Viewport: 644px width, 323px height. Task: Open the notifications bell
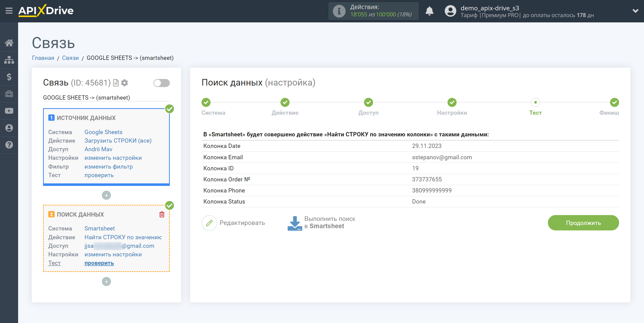pyautogui.click(x=429, y=11)
